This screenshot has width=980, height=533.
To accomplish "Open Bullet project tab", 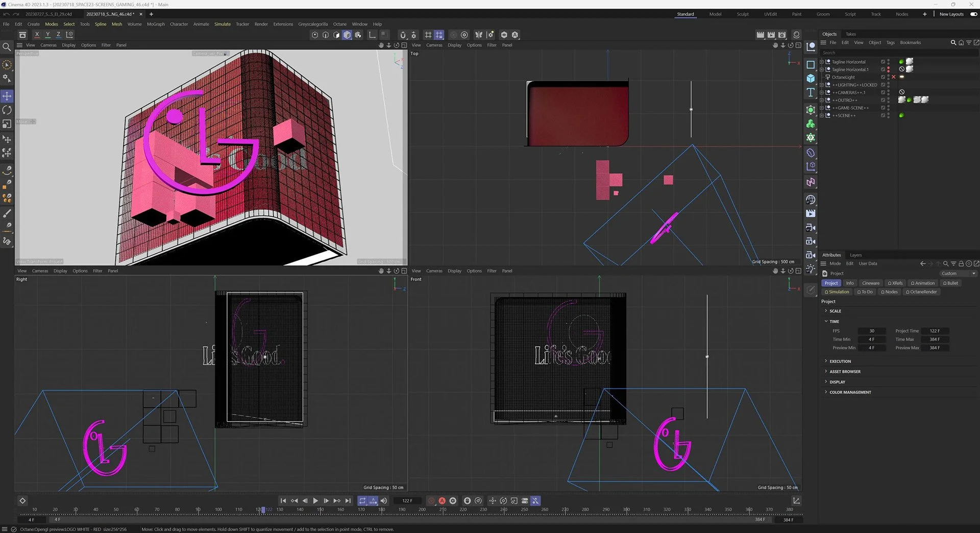I will [x=950, y=283].
